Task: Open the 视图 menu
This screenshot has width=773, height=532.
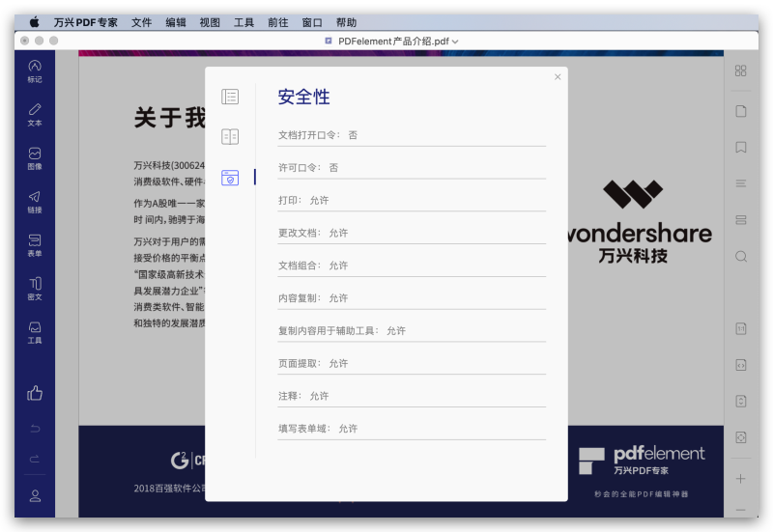Action: (x=210, y=21)
